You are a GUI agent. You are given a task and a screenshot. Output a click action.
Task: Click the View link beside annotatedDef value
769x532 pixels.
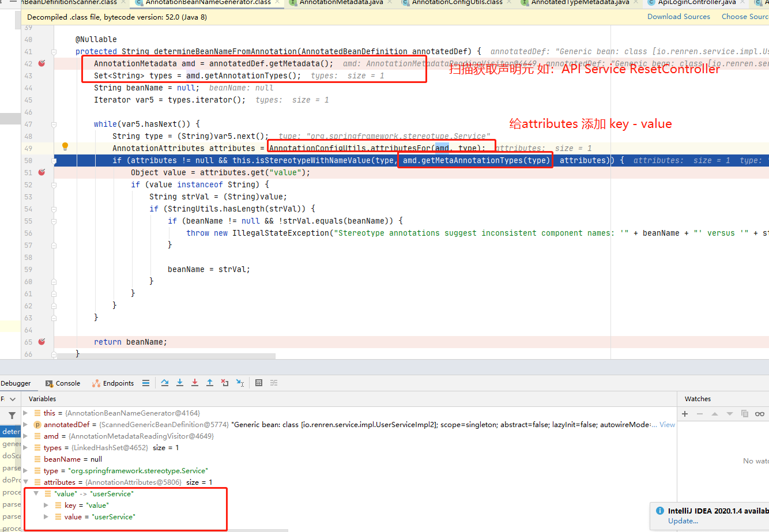click(x=666, y=424)
